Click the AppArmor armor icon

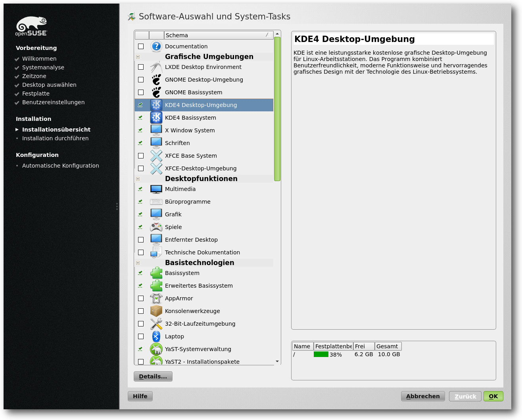(x=156, y=298)
